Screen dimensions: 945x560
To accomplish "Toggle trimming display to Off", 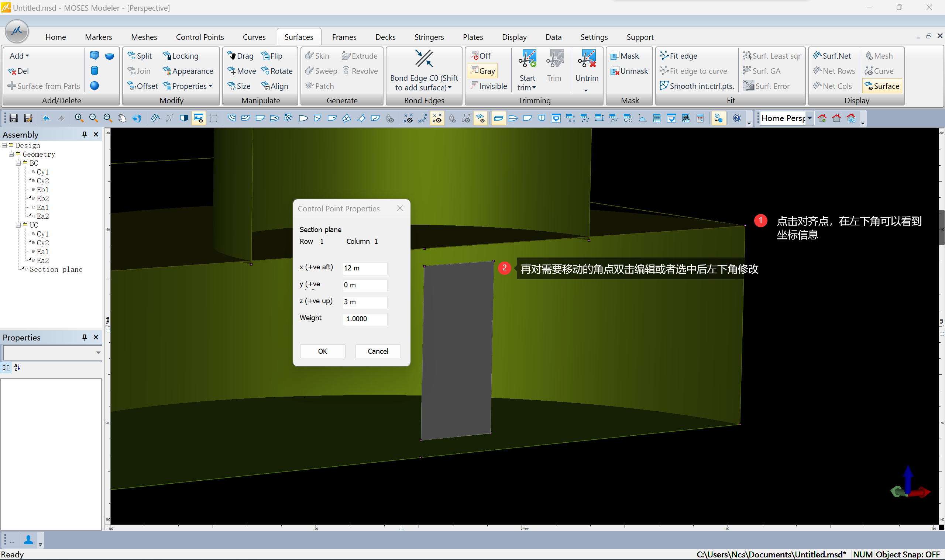I will (481, 56).
